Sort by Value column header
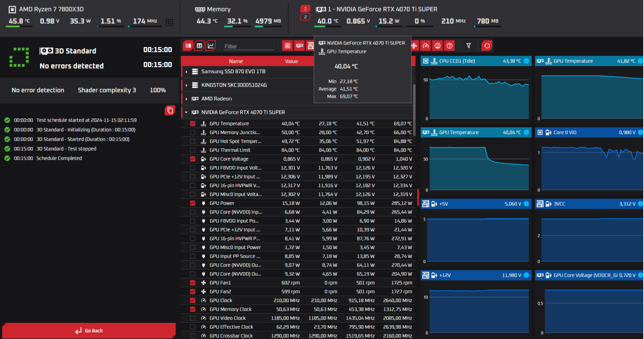The width and height of the screenshot is (644, 339). [291, 61]
